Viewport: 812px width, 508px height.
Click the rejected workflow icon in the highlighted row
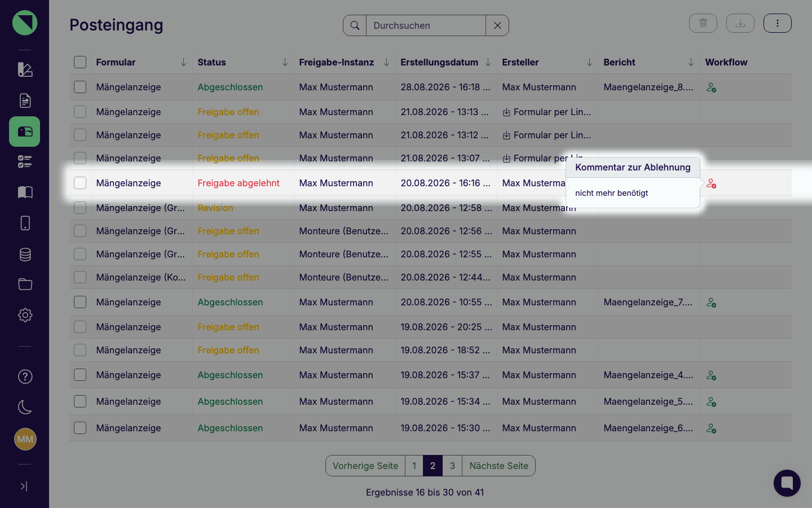(x=712, y=183)
